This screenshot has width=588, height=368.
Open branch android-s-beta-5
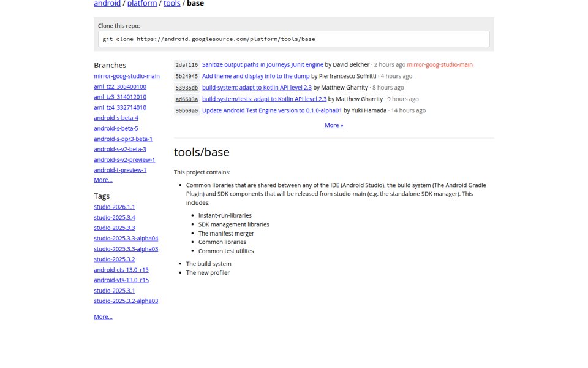(x=116, y=128)
